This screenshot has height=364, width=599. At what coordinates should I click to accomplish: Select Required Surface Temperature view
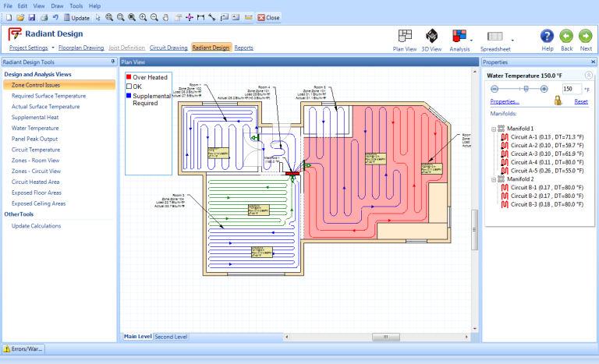pyautogui.click(x=48, y=96)
